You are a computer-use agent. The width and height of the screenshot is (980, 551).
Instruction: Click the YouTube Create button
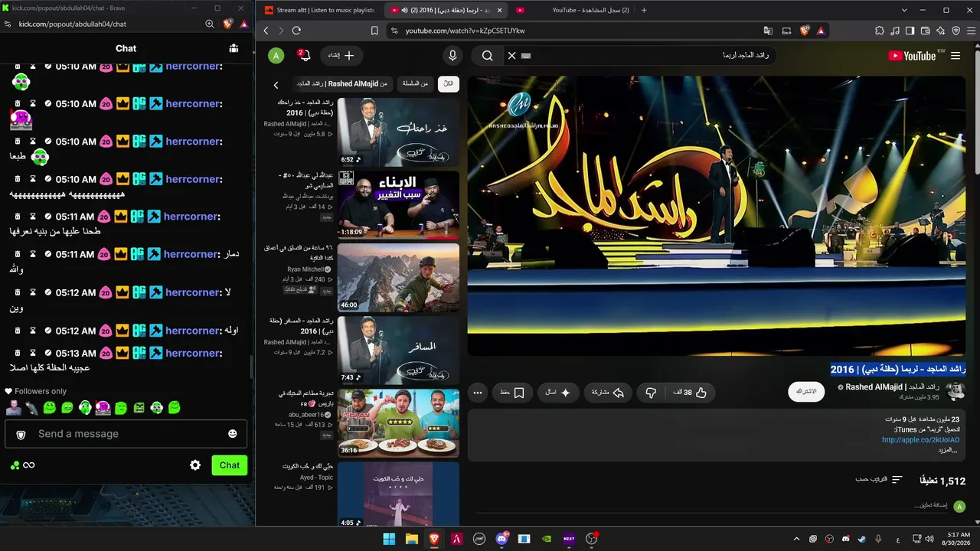click(x=341, y=56)
